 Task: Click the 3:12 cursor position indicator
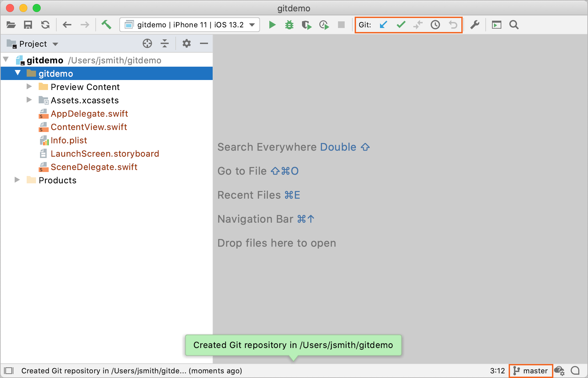pos(497,371)
